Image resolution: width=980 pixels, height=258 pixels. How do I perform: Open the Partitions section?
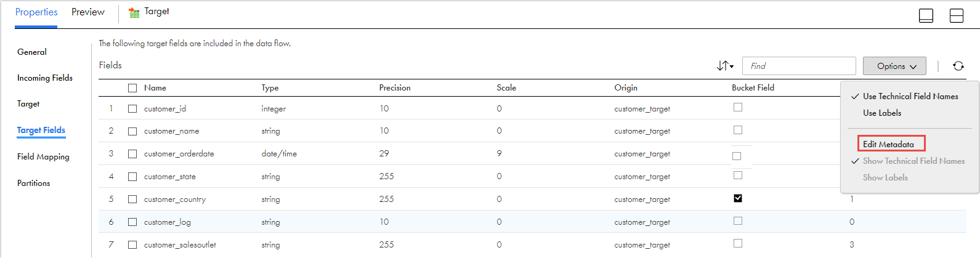[34, 183]
